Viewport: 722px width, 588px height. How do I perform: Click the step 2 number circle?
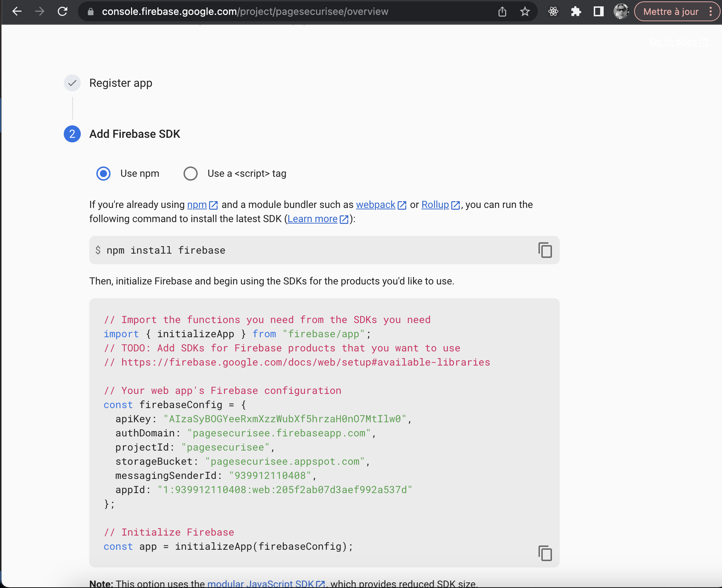pos(72,134)
